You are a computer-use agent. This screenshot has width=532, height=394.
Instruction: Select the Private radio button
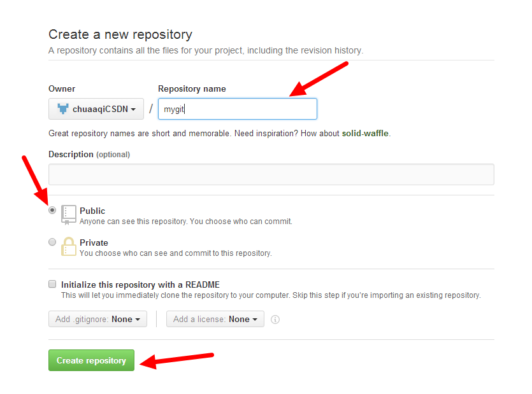(x=52, y=241)
